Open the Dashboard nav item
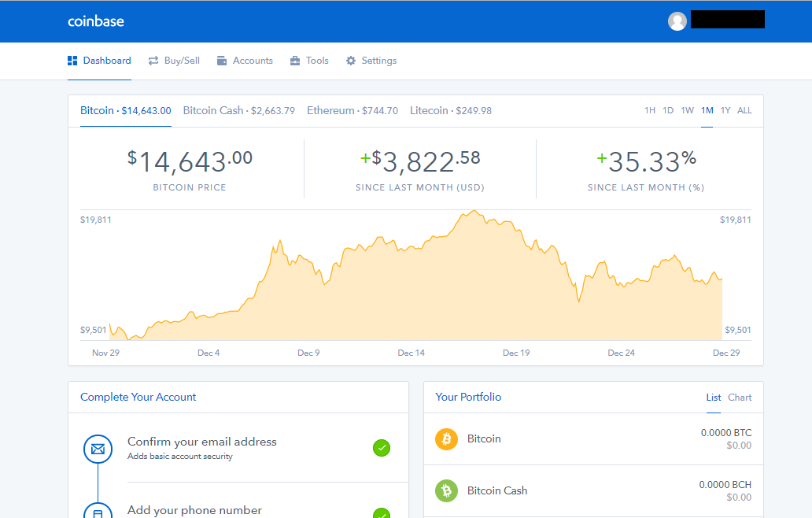The height and width of the screenshot is (518, 812). coord(99,61)
